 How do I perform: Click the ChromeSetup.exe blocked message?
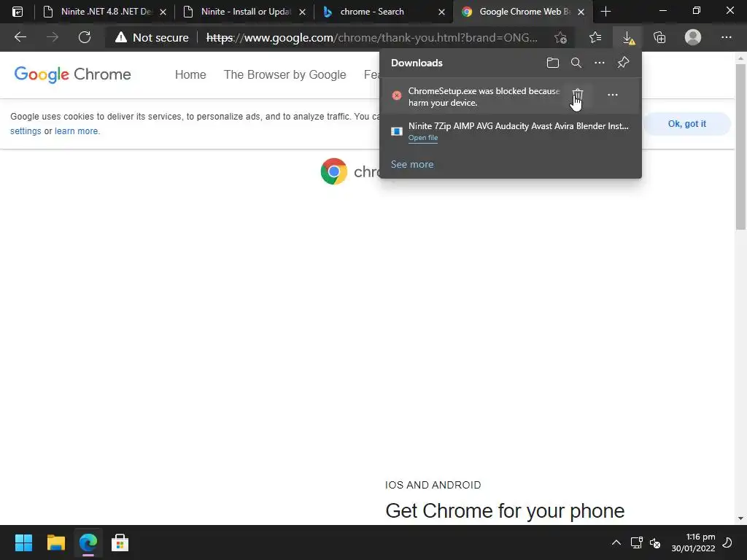484,97
